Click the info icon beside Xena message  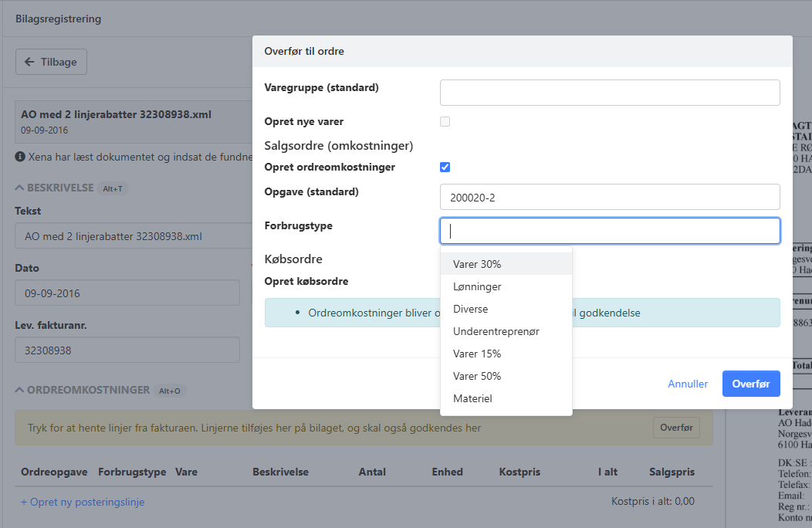point(20,157)
